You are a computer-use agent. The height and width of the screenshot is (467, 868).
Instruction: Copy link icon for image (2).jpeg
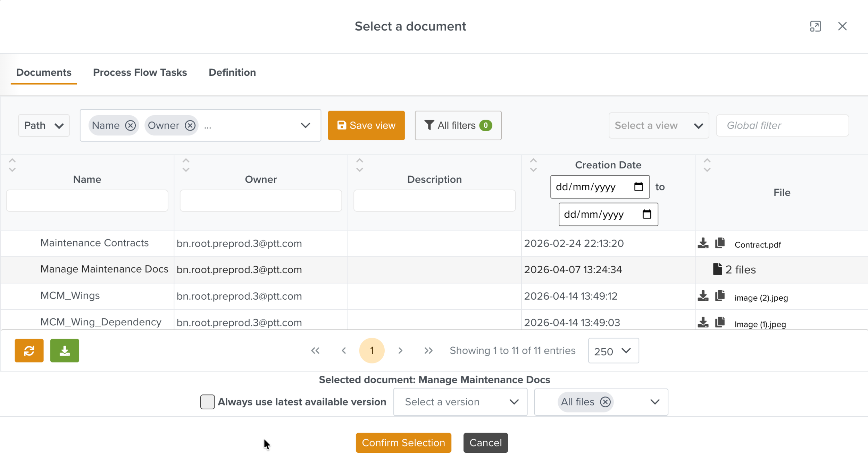coord(720,296)
